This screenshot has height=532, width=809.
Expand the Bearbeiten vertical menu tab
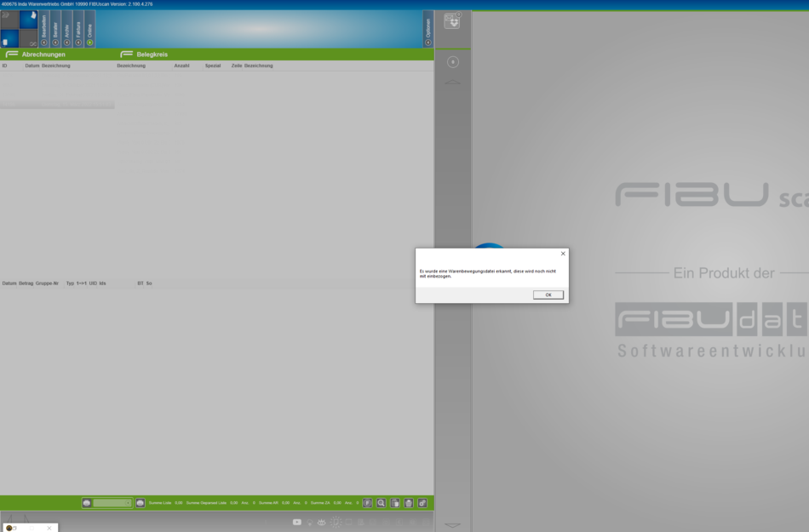coord(44,29)
